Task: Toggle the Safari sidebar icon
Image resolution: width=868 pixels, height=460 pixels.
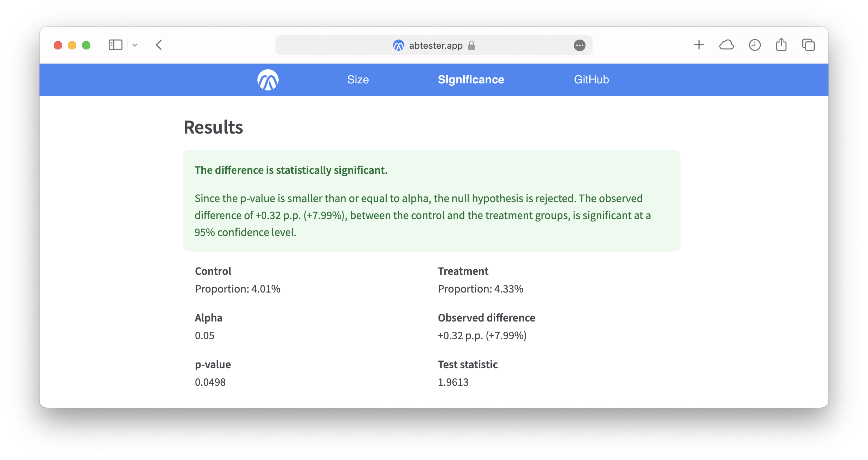Action: pyautogui.click(x=115, y=45)
